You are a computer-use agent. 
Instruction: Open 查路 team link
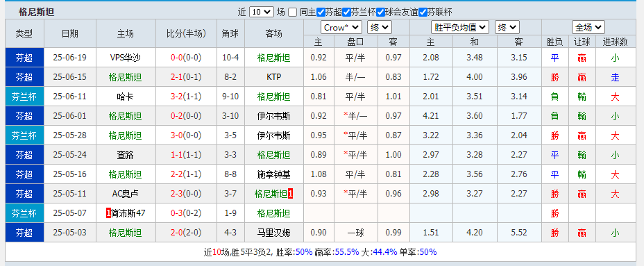126,155
